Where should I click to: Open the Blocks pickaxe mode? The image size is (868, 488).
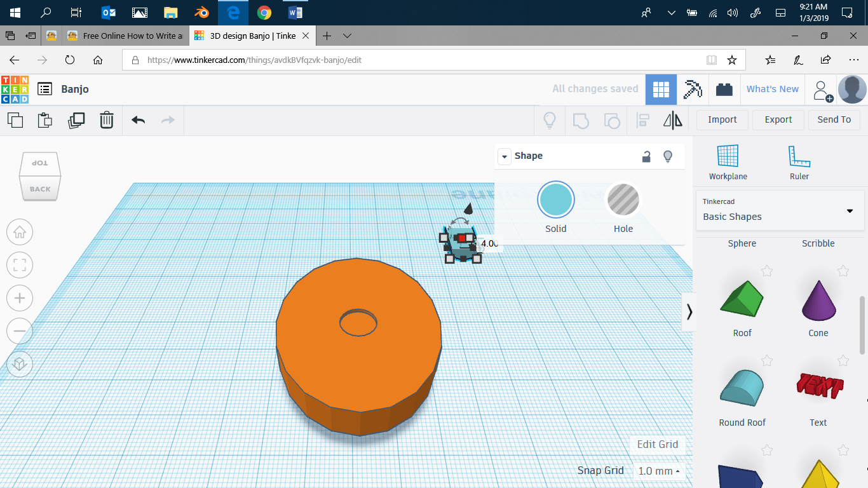[693, 90]
